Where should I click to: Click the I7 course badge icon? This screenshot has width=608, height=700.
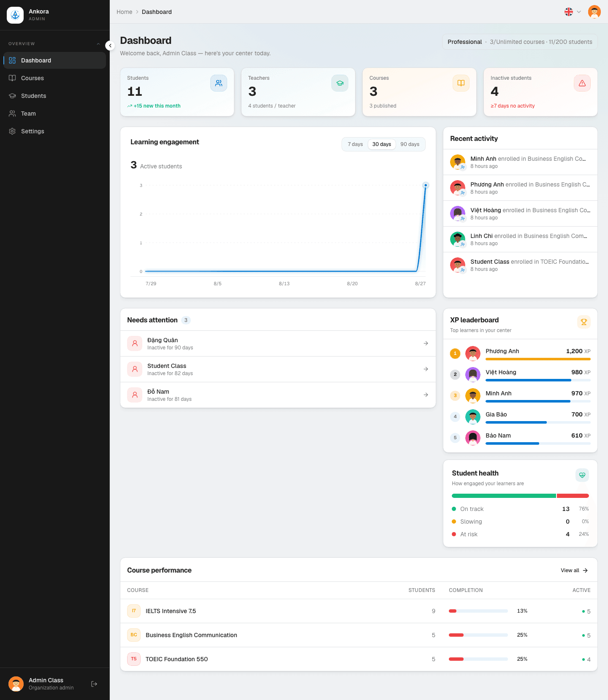134,611
